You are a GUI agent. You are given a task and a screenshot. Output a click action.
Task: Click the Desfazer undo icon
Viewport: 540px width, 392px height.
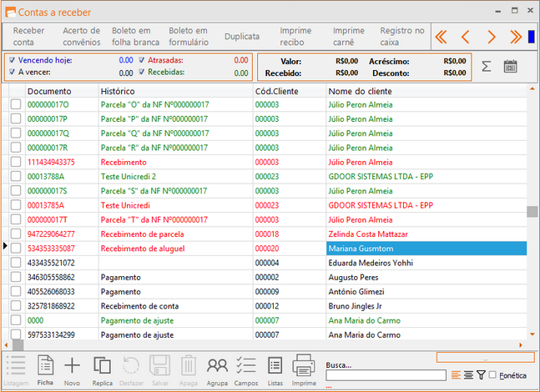(x=131, y=370)
